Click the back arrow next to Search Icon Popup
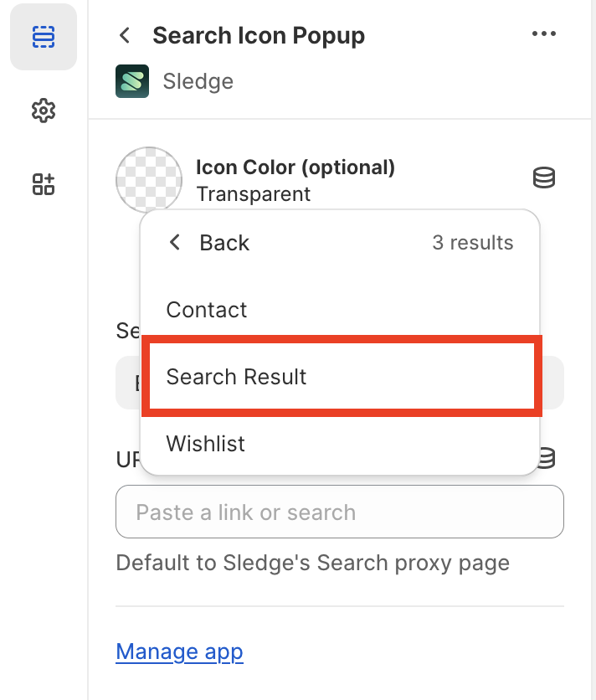596x700 pixels. 124,35
